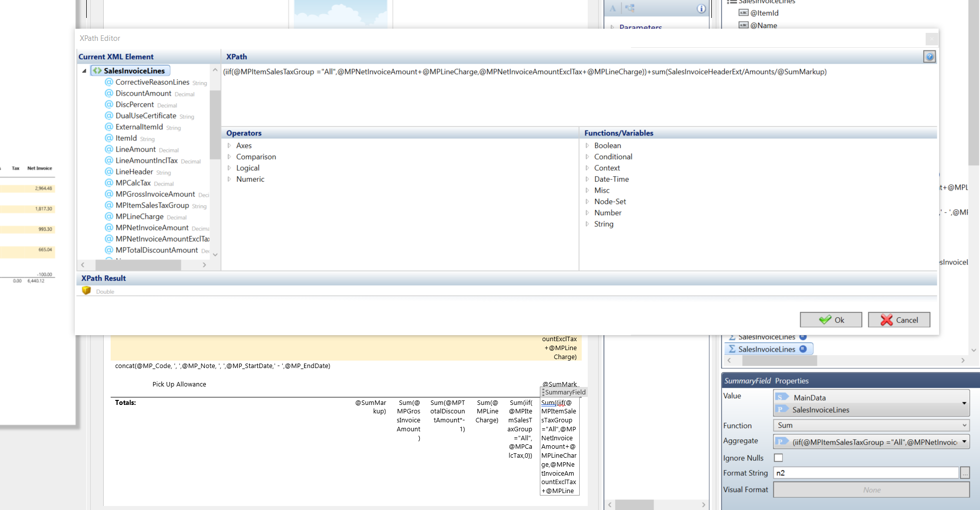
Task: Expand the Conditional functions group
Action: (x=587, y=157)
